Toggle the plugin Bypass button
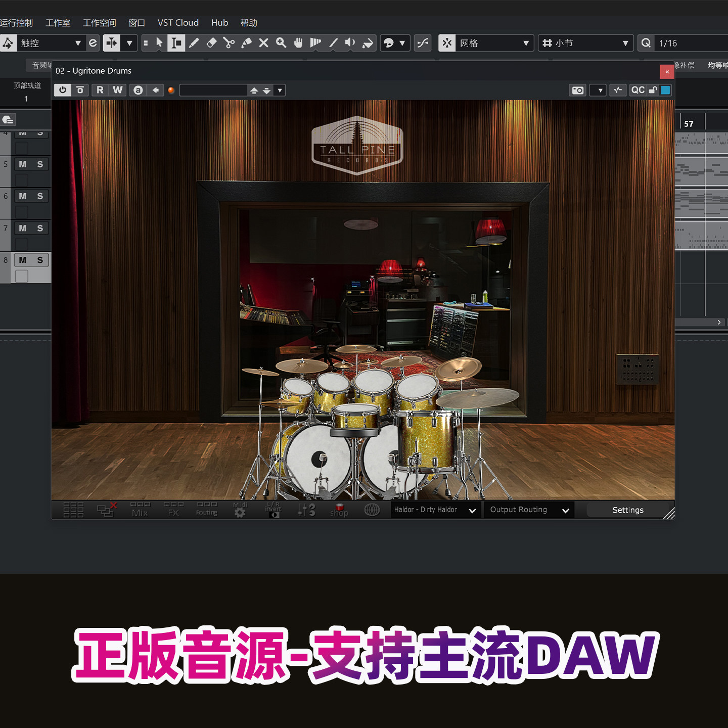Image resolution: width=728 pixels, height=728 pixels. coord(80,90)
